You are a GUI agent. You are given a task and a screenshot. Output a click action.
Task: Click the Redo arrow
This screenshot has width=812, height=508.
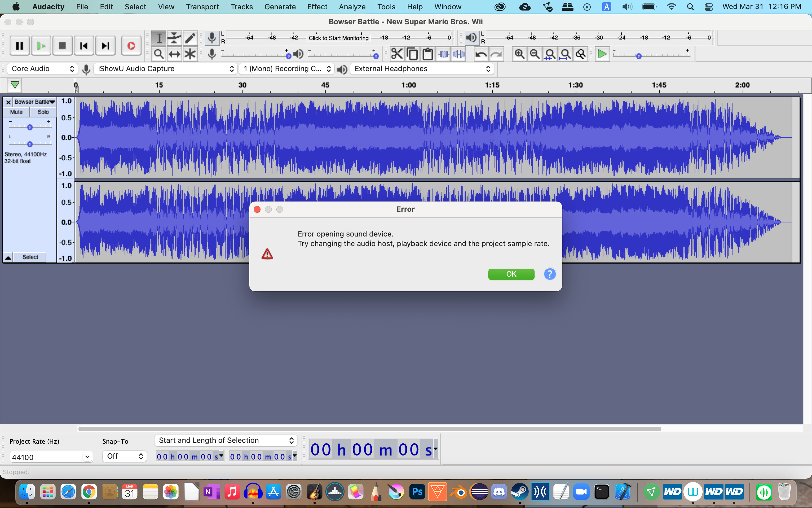pos(496,54)
